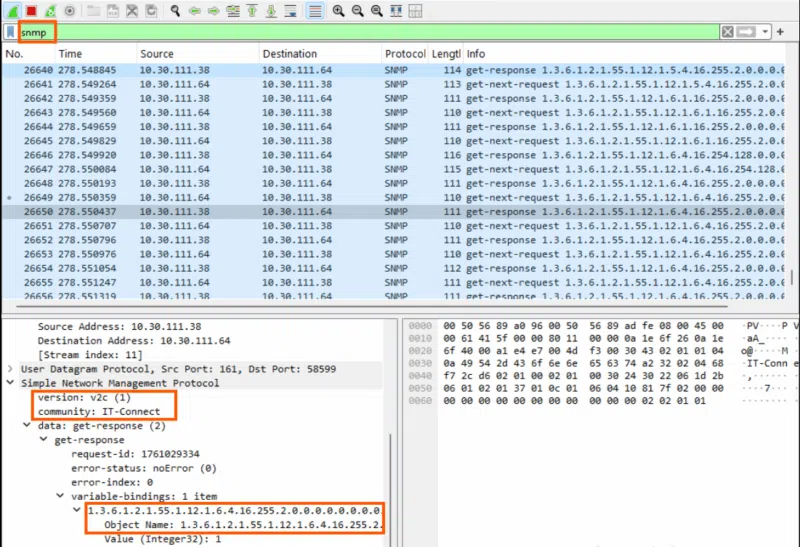This screenshot has height=547, width=800.
Task: Select packet 26646 with length 116
Action: [x=393, y=155]
